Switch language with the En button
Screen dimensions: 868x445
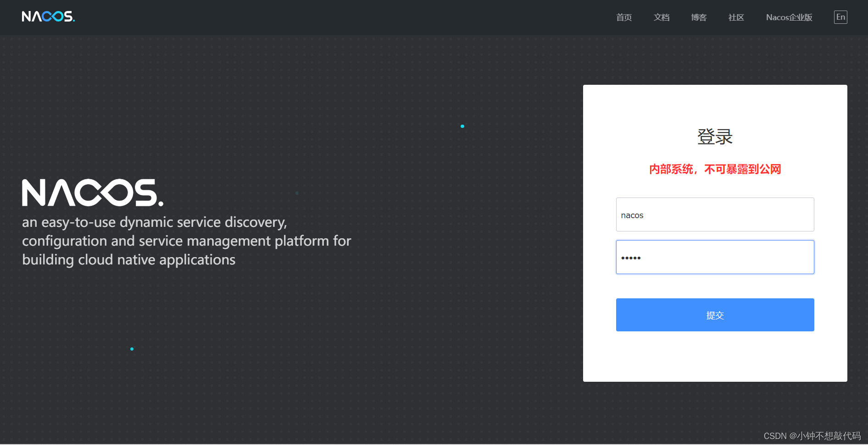pyautogui.click(x=840, y=17)
